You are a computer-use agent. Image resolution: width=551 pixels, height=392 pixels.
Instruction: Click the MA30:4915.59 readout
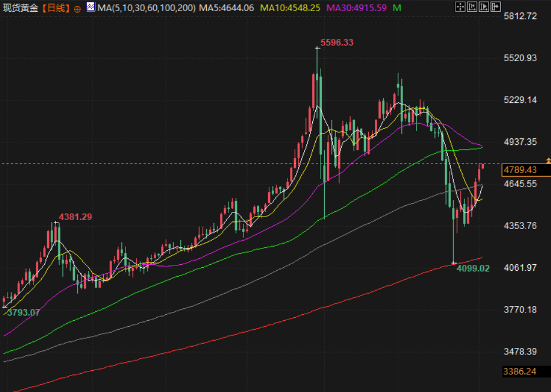(x=357, y=8)
